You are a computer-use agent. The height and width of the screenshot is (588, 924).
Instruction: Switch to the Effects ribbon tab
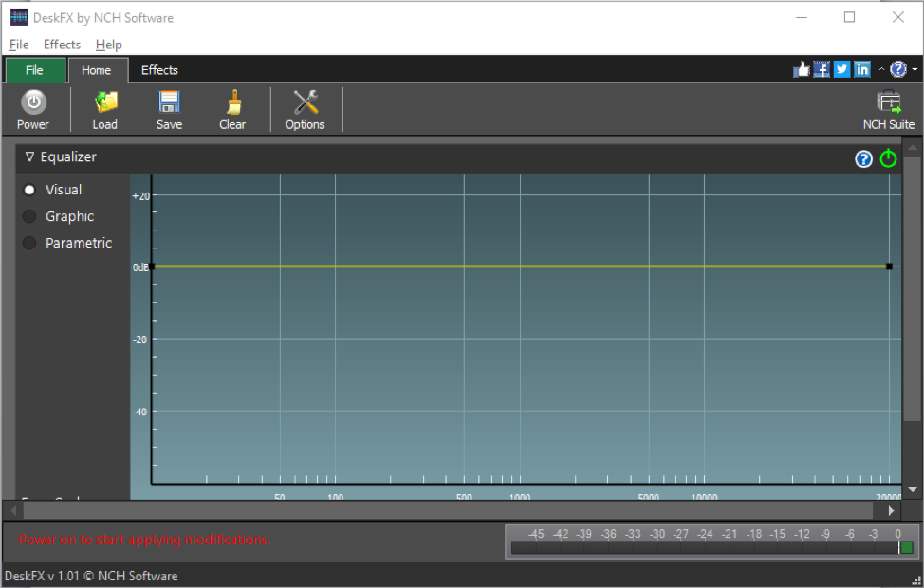tap(158, 69)
